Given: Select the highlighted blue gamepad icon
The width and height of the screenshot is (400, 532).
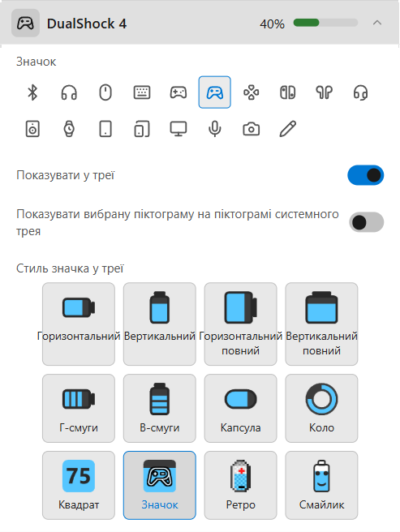Looking at the screenshot, I should coord(214,92).
